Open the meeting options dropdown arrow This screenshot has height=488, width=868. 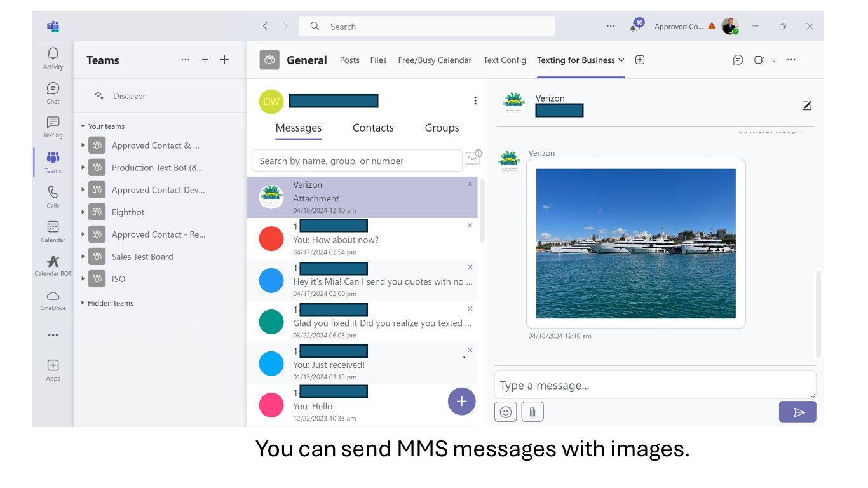click(x=774, y=60)
